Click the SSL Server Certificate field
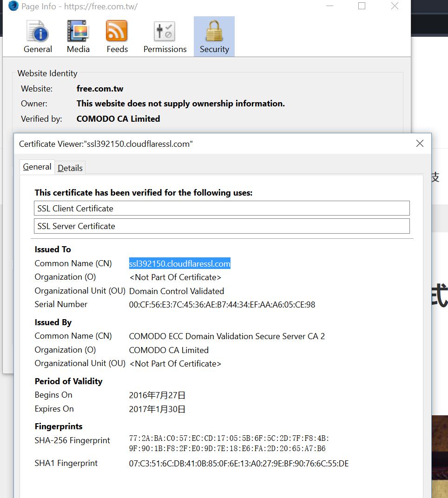This screenshot has width=448, height=498. pos(222,226)
